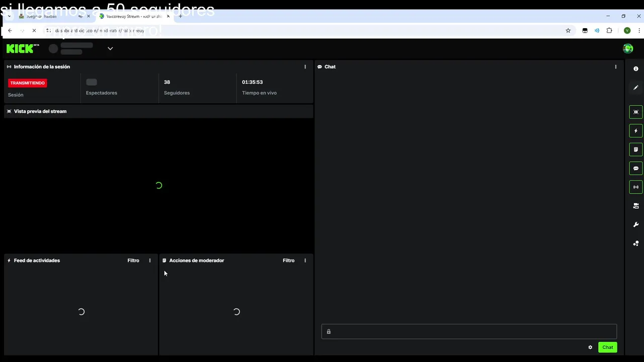
Task: Close the Valcoreeuy Stream tab
Action: pyautogui.click(x=168, y=16)
